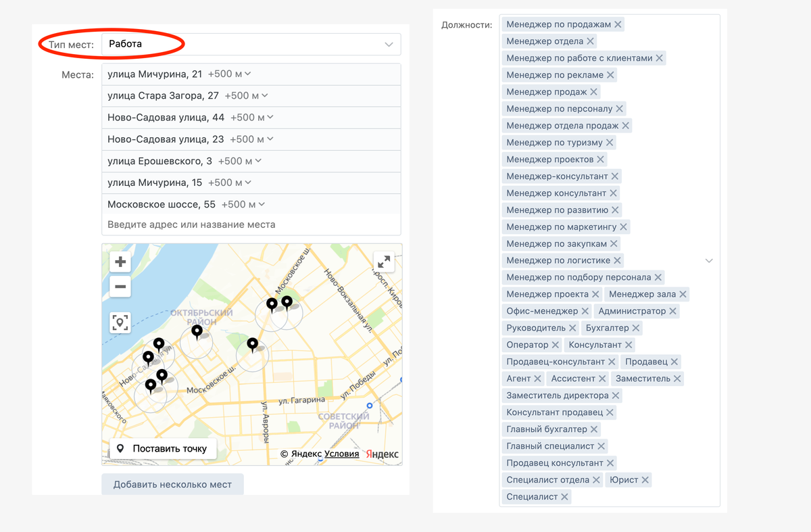The width and height of the screenshot is (811, 532).
Task: Remove the last Специалист tag
Action: click(564, 497)
